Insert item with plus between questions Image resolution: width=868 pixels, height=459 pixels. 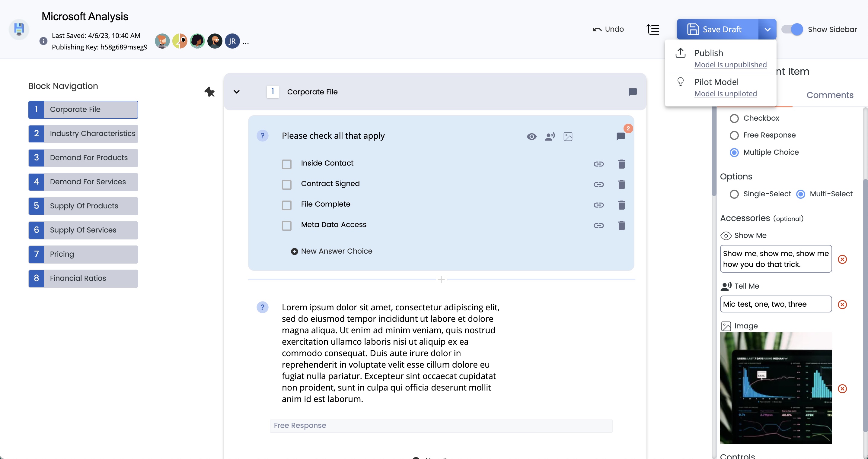(x=441, y=280)
